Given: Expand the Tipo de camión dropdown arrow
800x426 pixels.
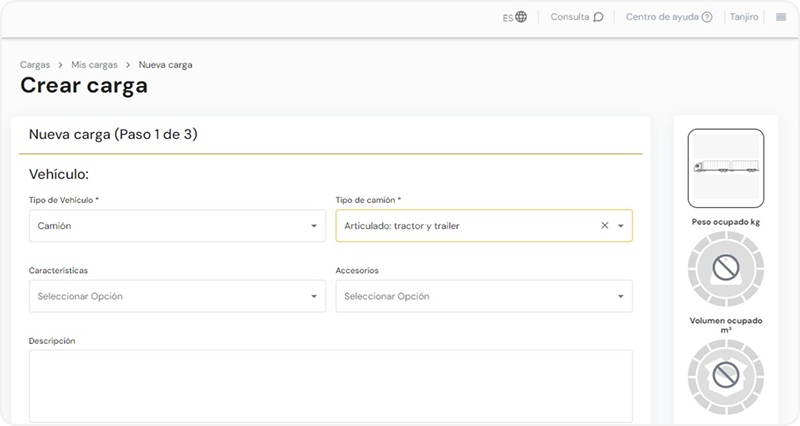Looking at the screenshot, I should click(621, 226).
